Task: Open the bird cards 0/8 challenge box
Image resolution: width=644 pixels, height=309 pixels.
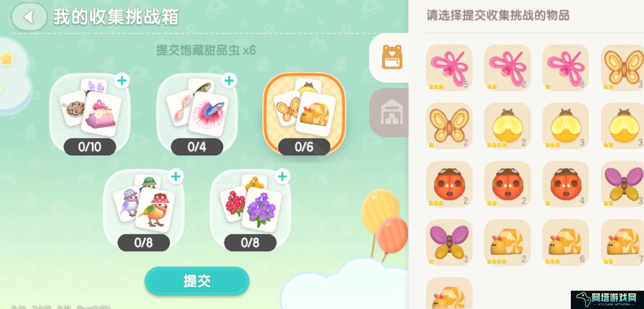Action: tap(143, 210)
